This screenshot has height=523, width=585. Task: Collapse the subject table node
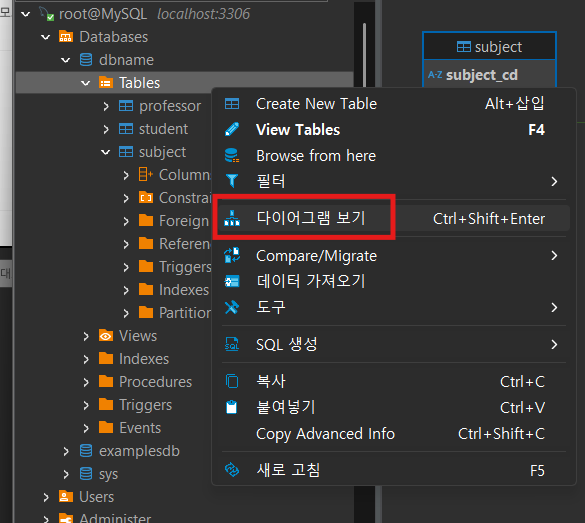106,152
